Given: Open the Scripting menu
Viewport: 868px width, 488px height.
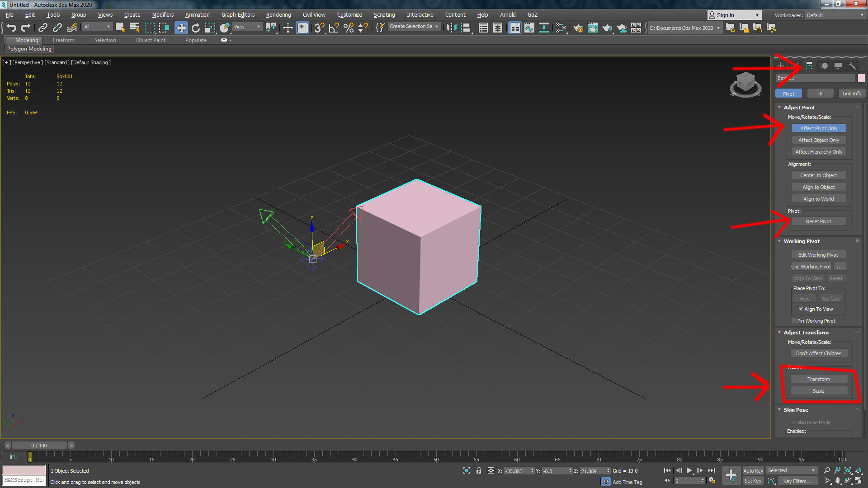Looking at the screenshot, I should (384, 15).
